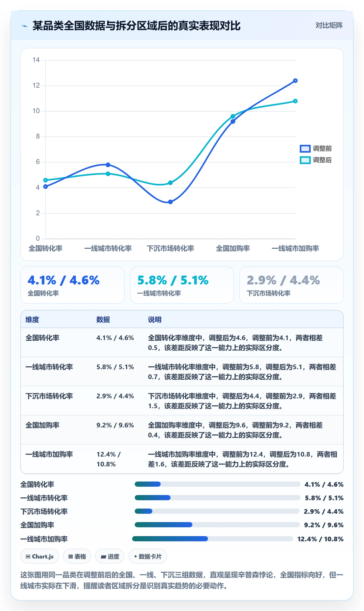Click x-axis label 全国加购率 on chart
Viewport: 364px width, 611px height.
point(233,248)
